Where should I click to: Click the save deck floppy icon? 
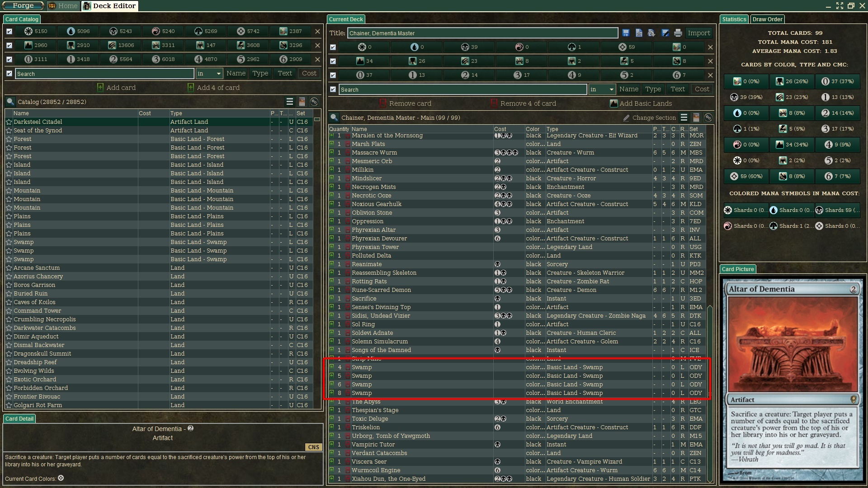[626, 33]
